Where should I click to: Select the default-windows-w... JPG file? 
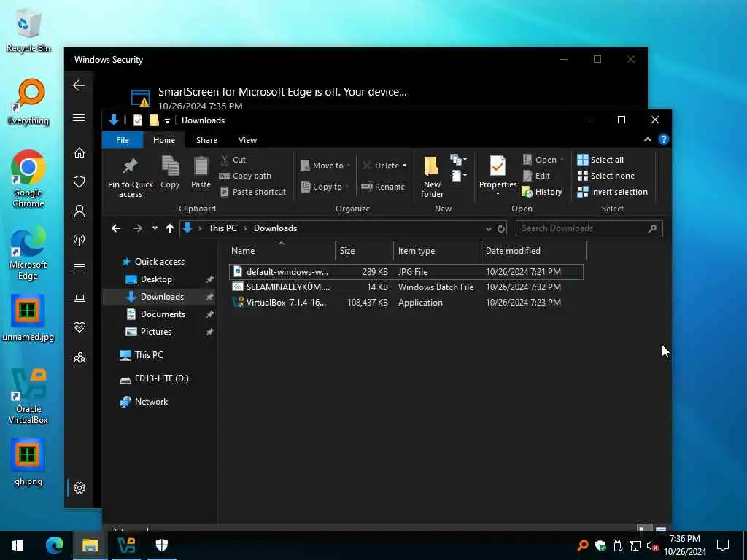[x=406, y=272]
